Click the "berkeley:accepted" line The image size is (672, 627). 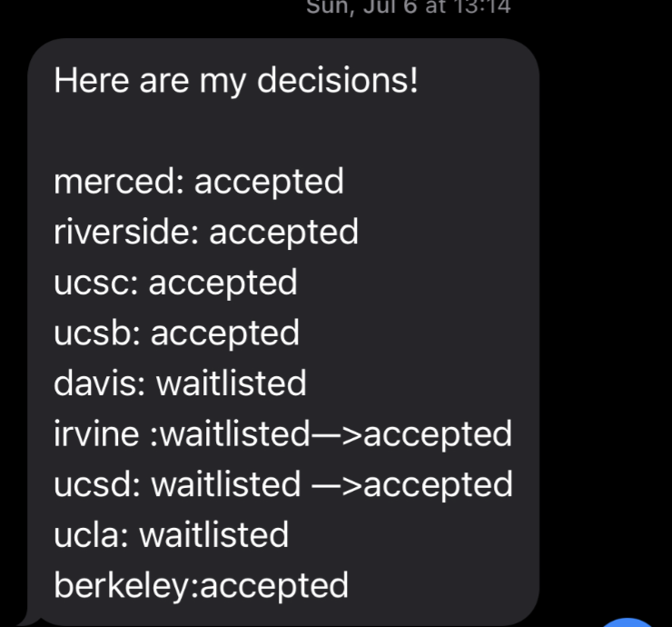(201, 584)
